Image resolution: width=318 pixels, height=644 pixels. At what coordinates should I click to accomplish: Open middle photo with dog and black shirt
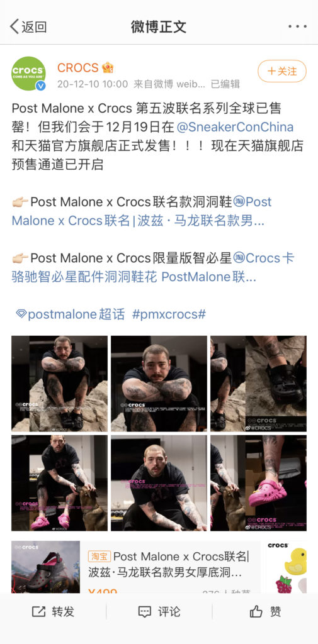tap(159, 483)
